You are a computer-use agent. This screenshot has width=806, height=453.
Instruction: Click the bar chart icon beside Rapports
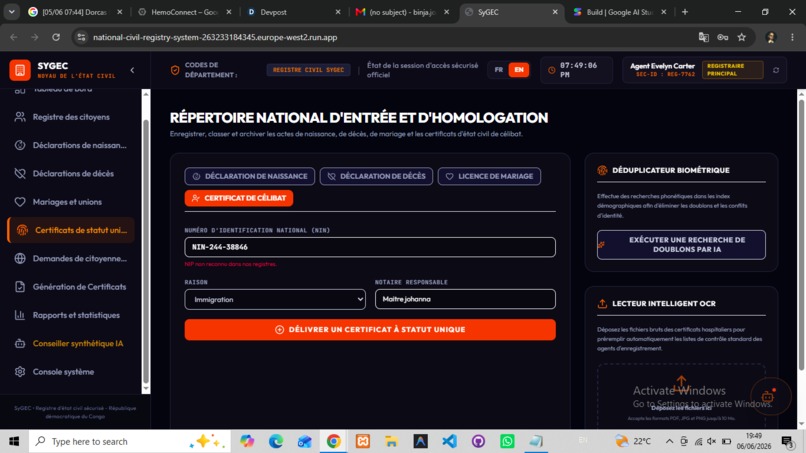point(20,315)
